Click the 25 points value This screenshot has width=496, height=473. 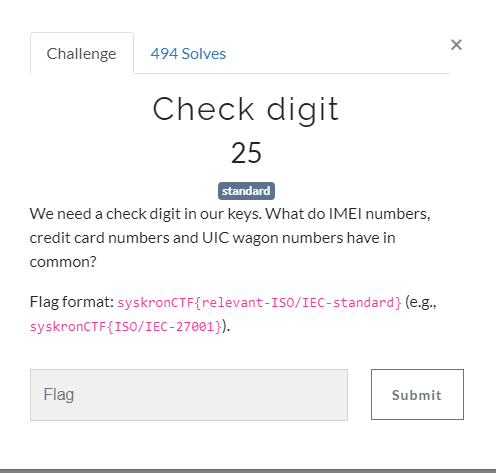246,153
